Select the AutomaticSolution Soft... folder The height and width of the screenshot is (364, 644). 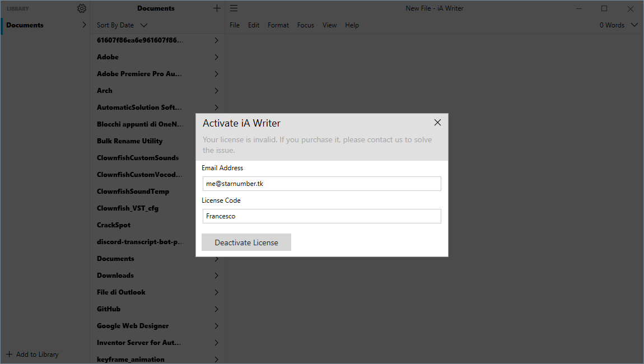pyautogui.click(x=139, y=107)
